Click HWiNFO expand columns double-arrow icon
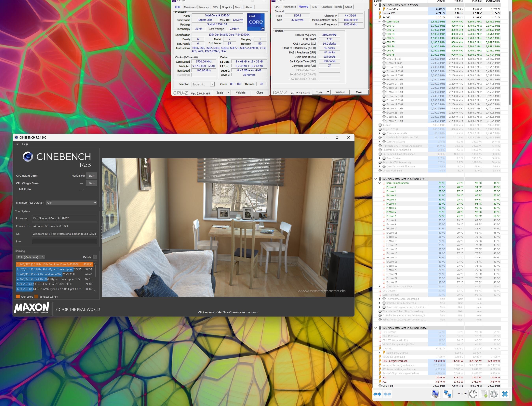The image size is (532, 406). coord(377,394)
